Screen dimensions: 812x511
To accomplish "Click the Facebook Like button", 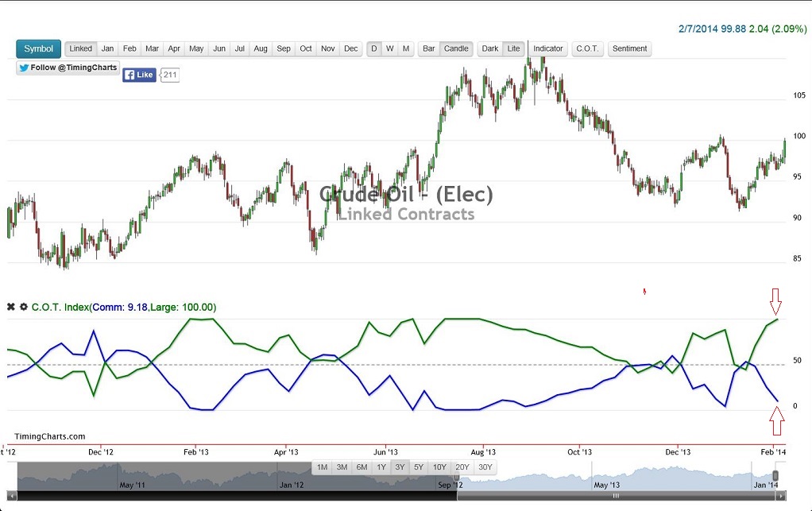I will pyautogui.click(x=139, y=74).
